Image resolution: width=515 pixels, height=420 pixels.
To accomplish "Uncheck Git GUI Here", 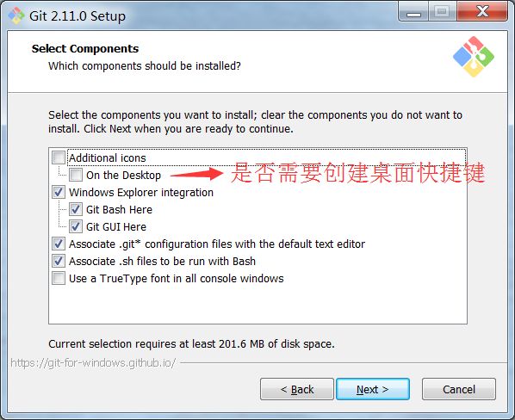I will click(x=76, y=226).
